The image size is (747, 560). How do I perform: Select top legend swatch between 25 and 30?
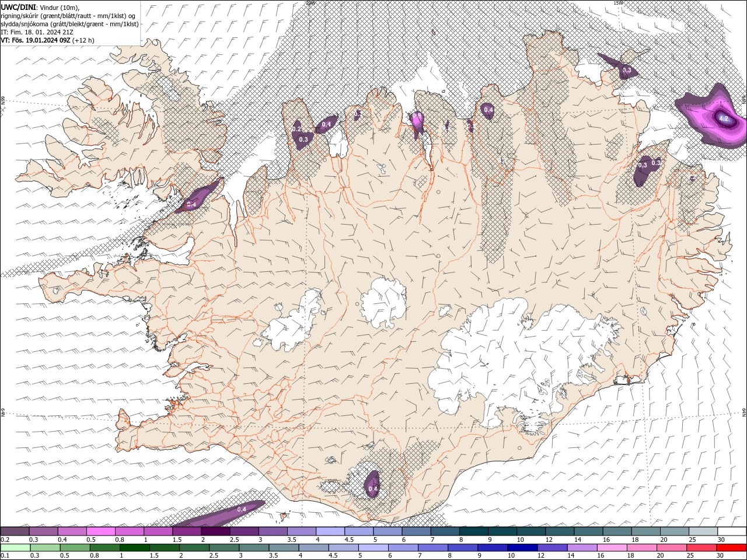(703, 531)
